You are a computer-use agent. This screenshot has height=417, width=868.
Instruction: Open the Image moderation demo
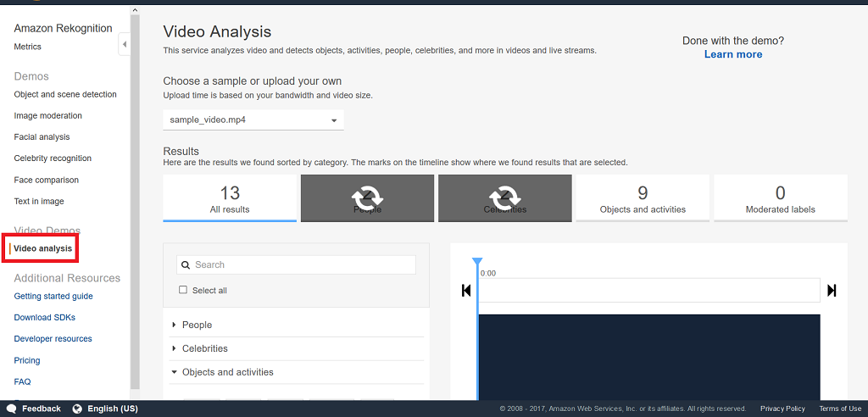[x=47, y=116]
